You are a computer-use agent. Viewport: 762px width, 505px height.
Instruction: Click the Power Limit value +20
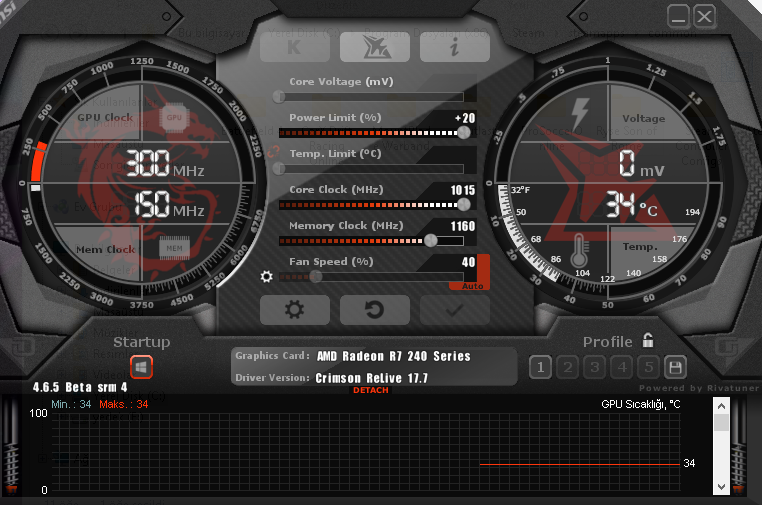click(465, 118)
